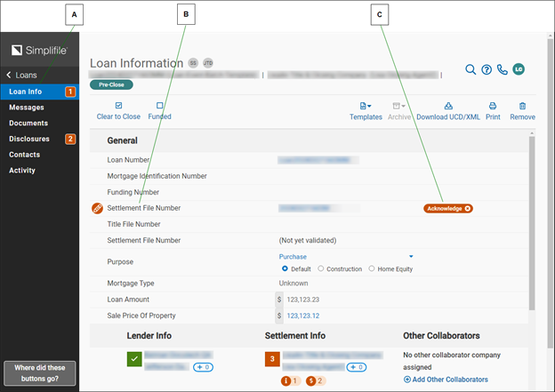Image resolution: width=555 pixels, height=392 pixels.
Task: Click the SS user badge
Action: click(x=193, y=63)
